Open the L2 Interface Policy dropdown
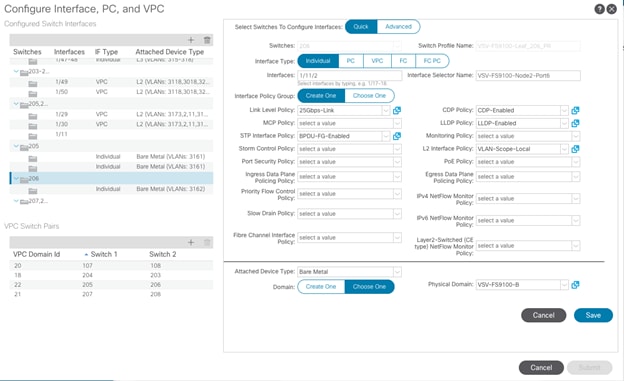The width and height of the screenshot is (624, 381). pyautogui.click(x=564, y=149)
